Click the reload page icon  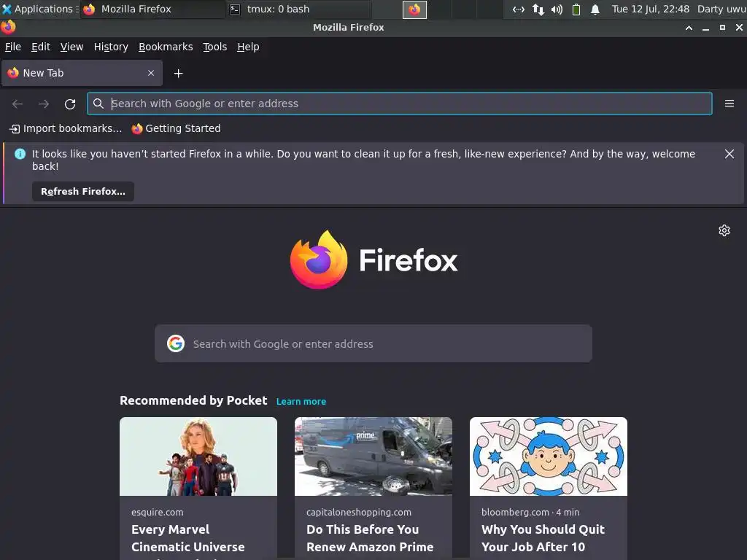(70, 104)
